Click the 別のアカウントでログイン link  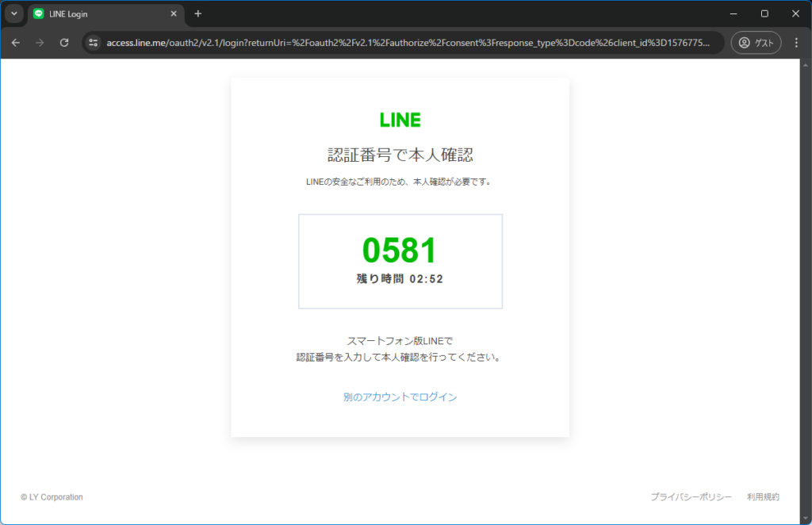(x=400, y=397)
